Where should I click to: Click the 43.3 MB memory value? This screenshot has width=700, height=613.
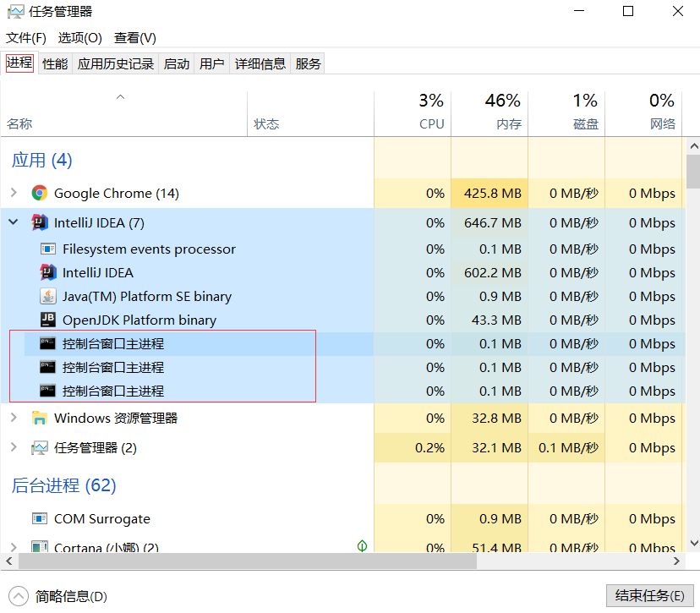[x=496, y=320]
